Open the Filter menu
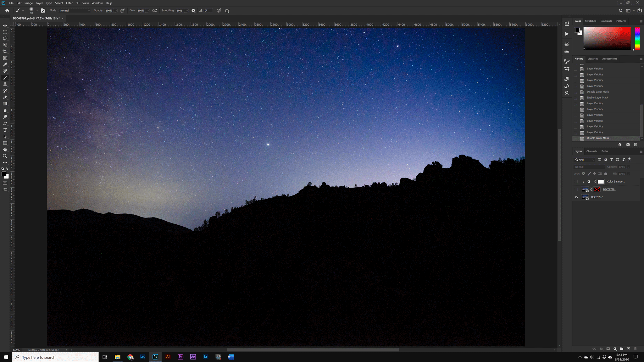 69,3
